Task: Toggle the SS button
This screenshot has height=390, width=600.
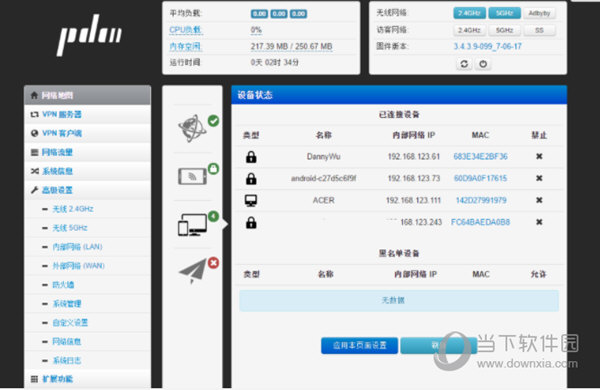Action: tap(539, 30)
